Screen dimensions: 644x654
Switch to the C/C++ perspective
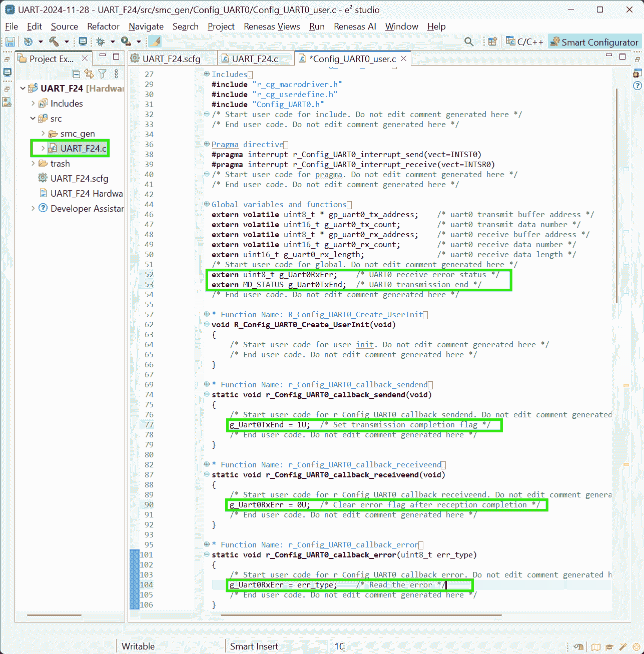tap(524, 42)
